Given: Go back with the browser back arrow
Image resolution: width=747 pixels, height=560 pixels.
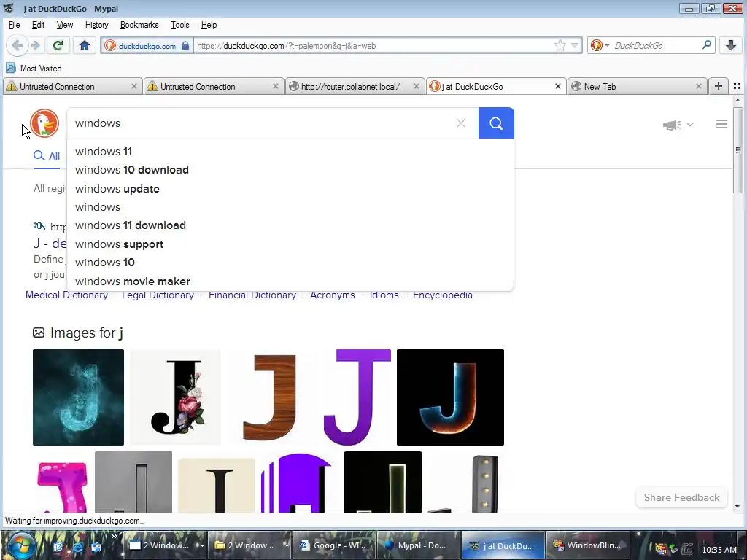Looking at the screenshot, I should 18,46.
